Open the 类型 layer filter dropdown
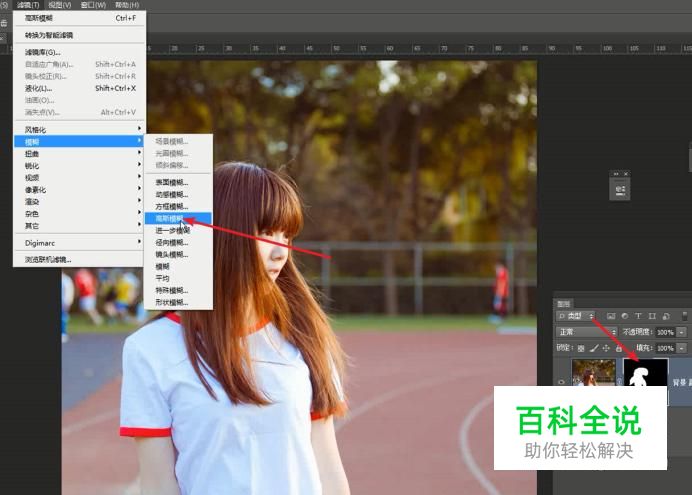Screen dimensions: 692x495 pyautogui.click(x=575, y=316)
